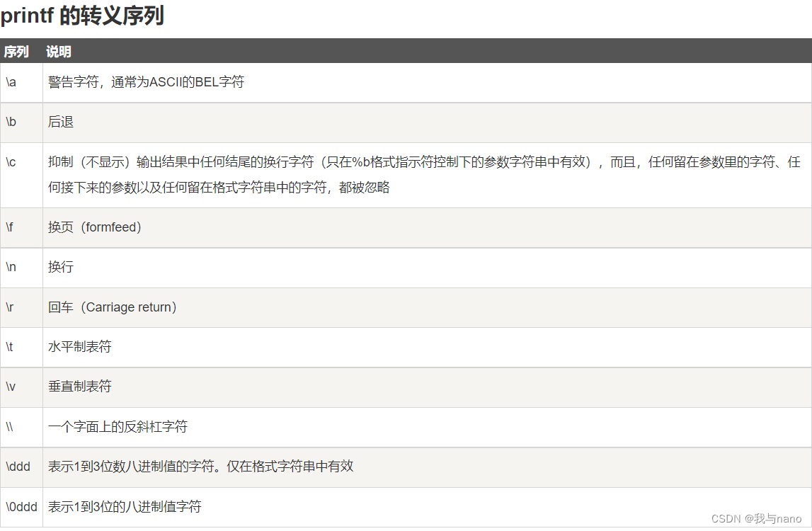Click the \r sequence cell

coord(10,307)
